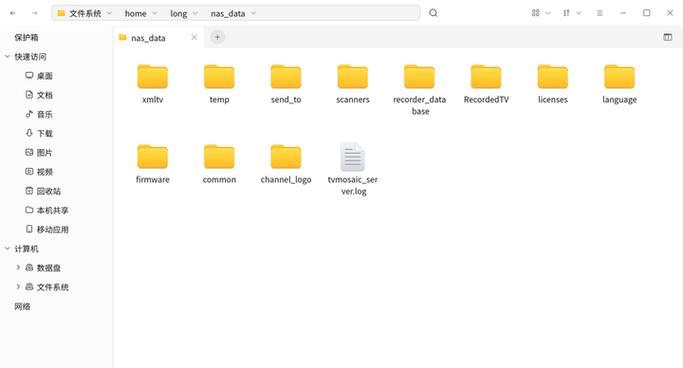Select the channel_logo folder
Image resolution: width=683 pixels, height=368 pixels.
click(286, 164)
